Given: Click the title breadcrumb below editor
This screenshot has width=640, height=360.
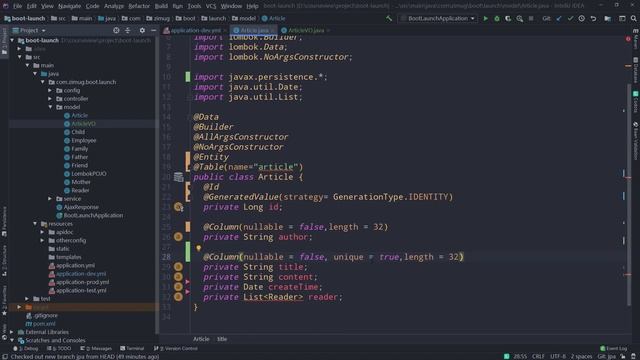Looking at the screenshot, I should point(222,339).
